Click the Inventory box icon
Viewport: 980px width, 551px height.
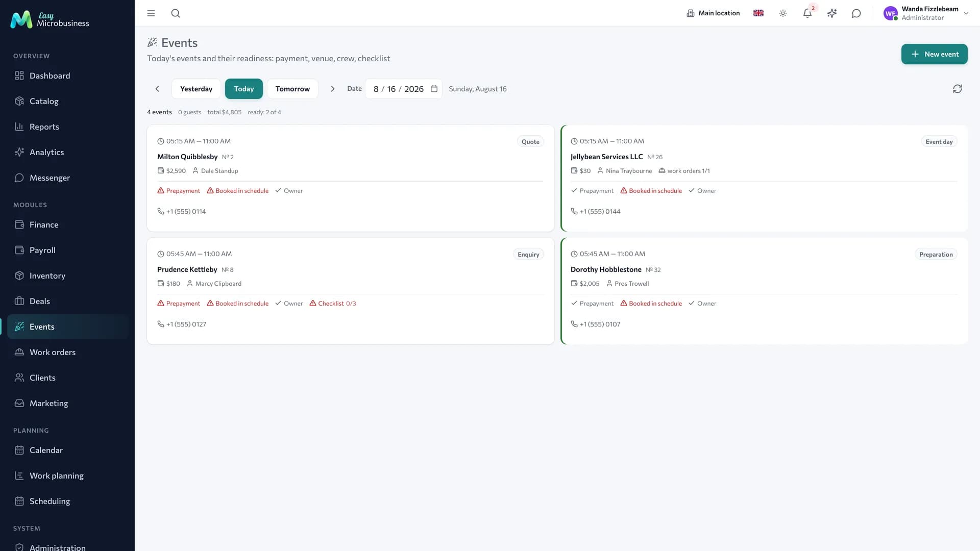[19, 275]
